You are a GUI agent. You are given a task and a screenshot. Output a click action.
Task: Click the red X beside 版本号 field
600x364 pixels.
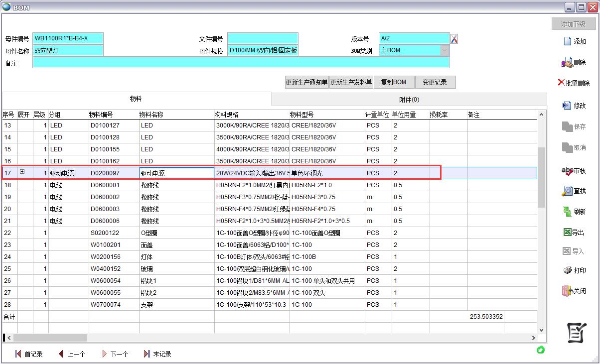[x=454, y=39]
